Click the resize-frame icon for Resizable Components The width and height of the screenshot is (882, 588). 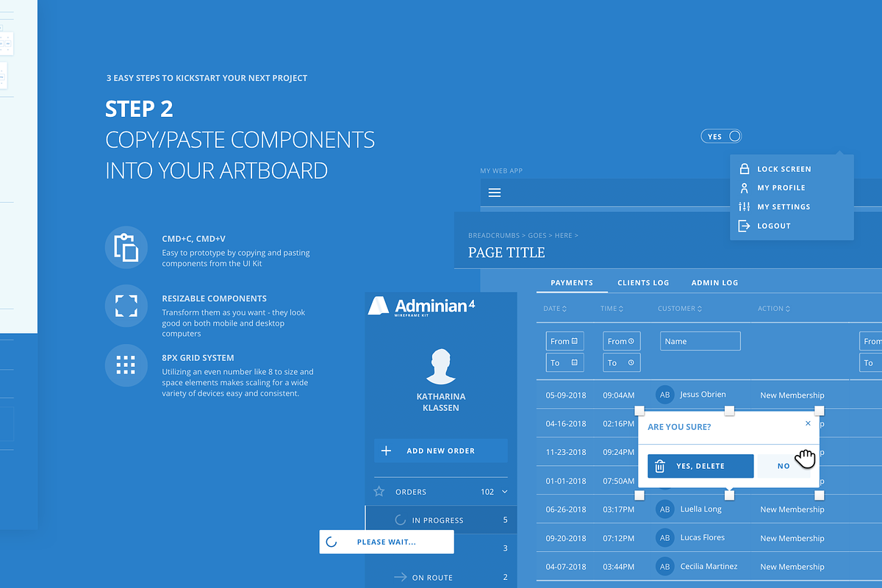tap(126, 306)
